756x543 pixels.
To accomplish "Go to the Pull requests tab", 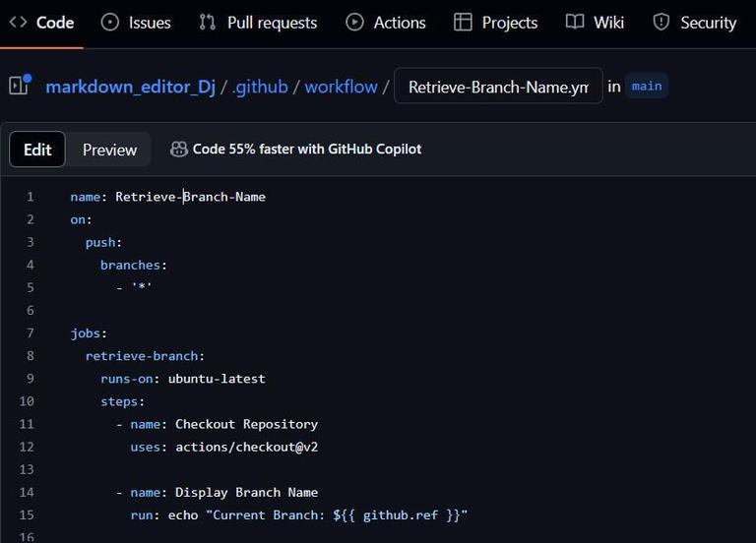I will 258,23.
